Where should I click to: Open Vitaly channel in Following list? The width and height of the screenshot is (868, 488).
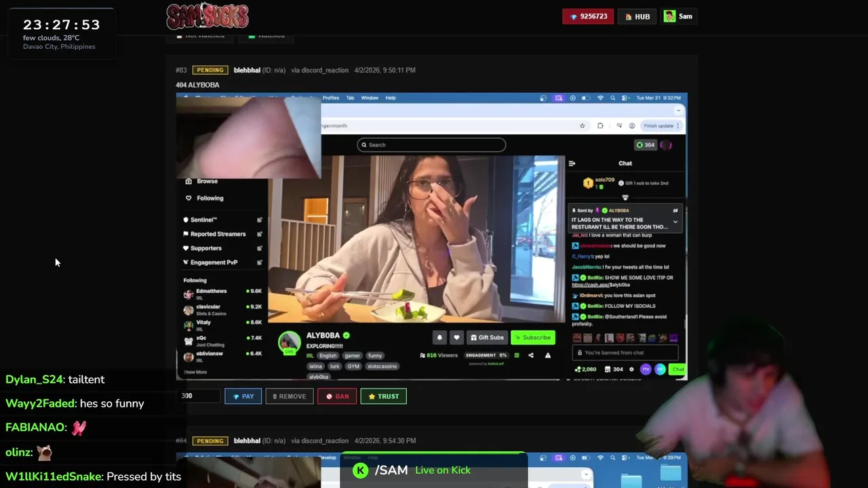222,325
